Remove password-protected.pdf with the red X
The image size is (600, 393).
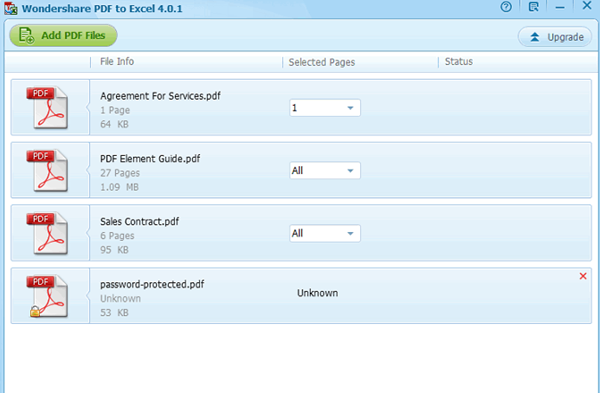click(x=583, y=276)
